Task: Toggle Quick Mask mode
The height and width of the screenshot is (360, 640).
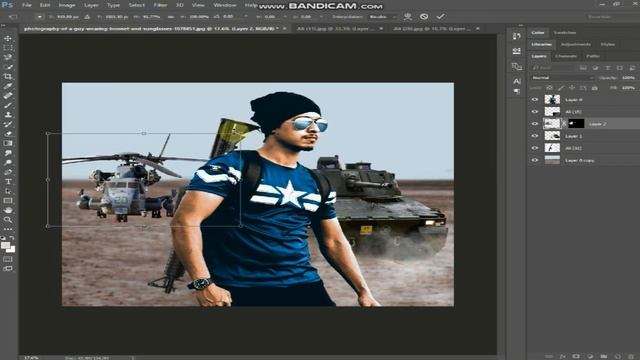Action: click(x=8, y=259)
